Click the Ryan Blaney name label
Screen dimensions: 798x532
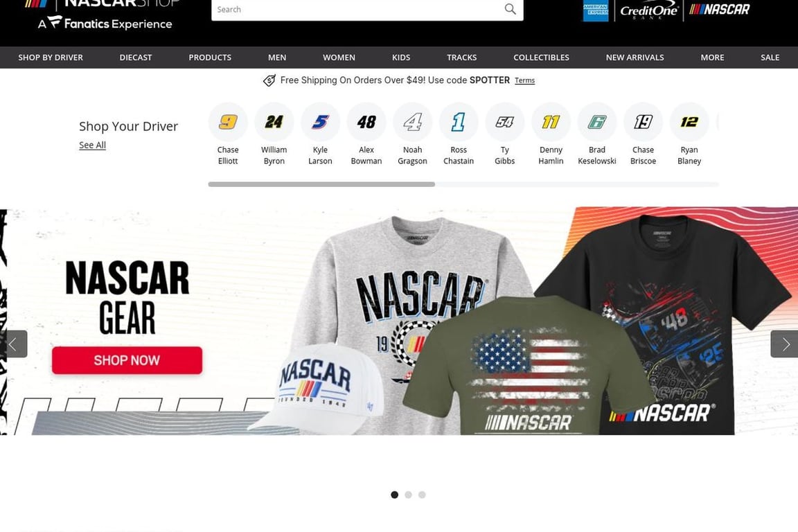coord(689,155)
